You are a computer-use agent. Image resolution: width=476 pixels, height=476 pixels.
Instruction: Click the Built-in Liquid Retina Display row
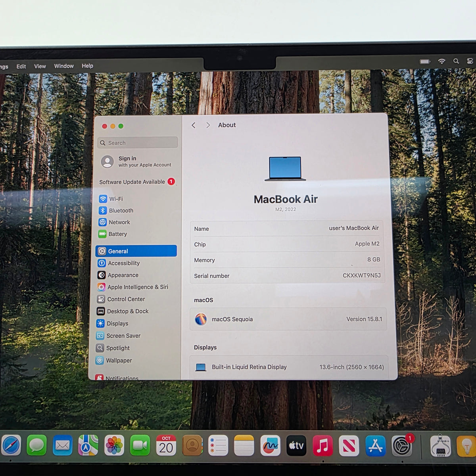click(x=289, y=367)
